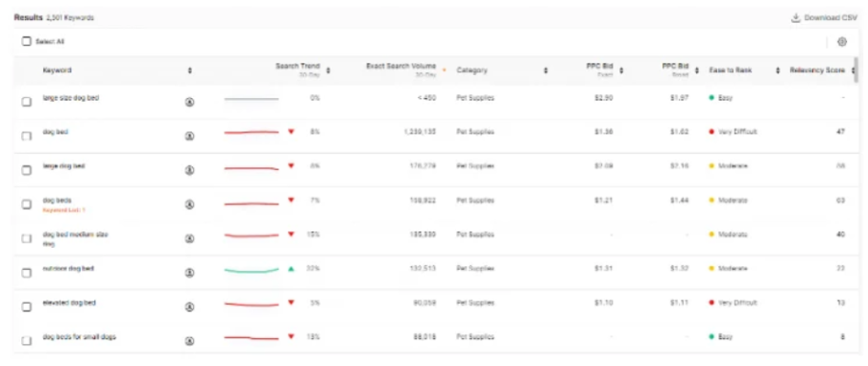Tick checkbox for dog bed keyword
Screen dimensions: 868x366
(26, 136)
